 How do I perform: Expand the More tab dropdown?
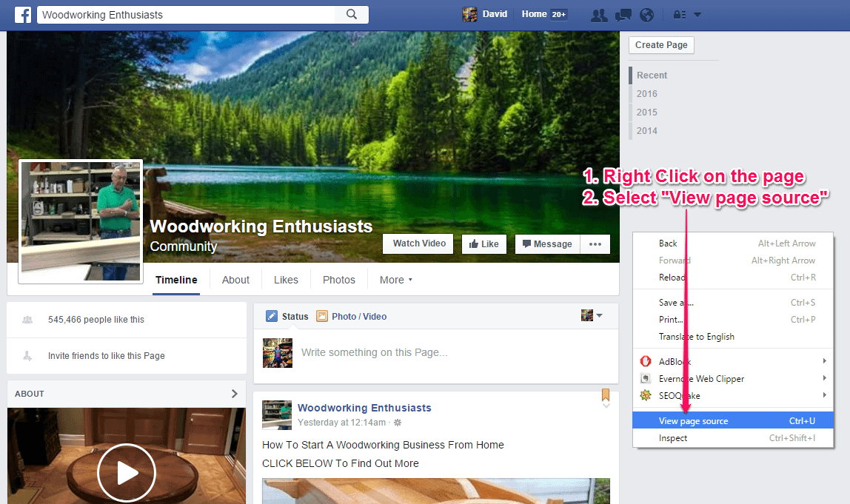click(x=395, y=280)
